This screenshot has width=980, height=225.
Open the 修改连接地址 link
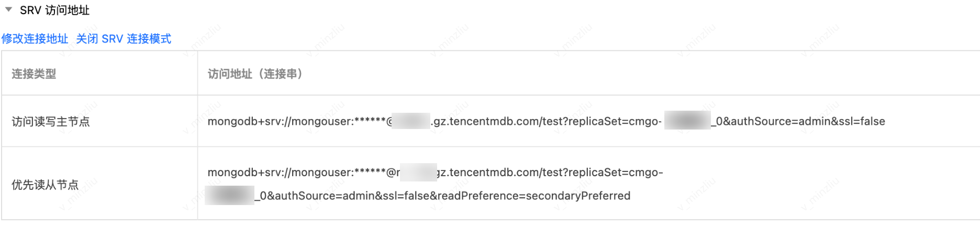35,39
